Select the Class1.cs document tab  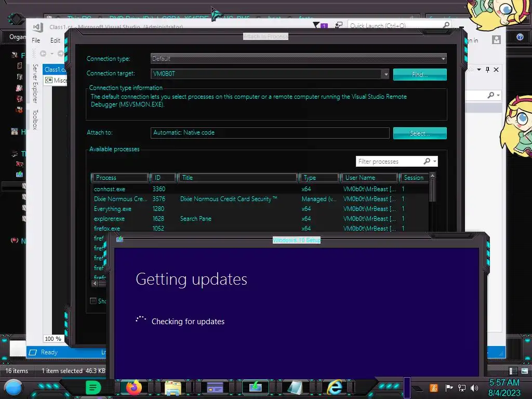tap(55, 70)
